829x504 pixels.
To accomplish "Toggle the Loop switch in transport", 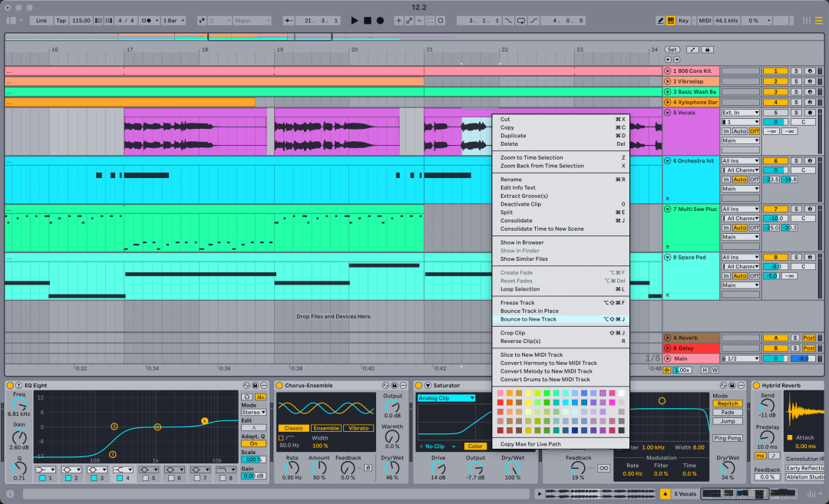I will pyautogui.click(x=520, y=21).
